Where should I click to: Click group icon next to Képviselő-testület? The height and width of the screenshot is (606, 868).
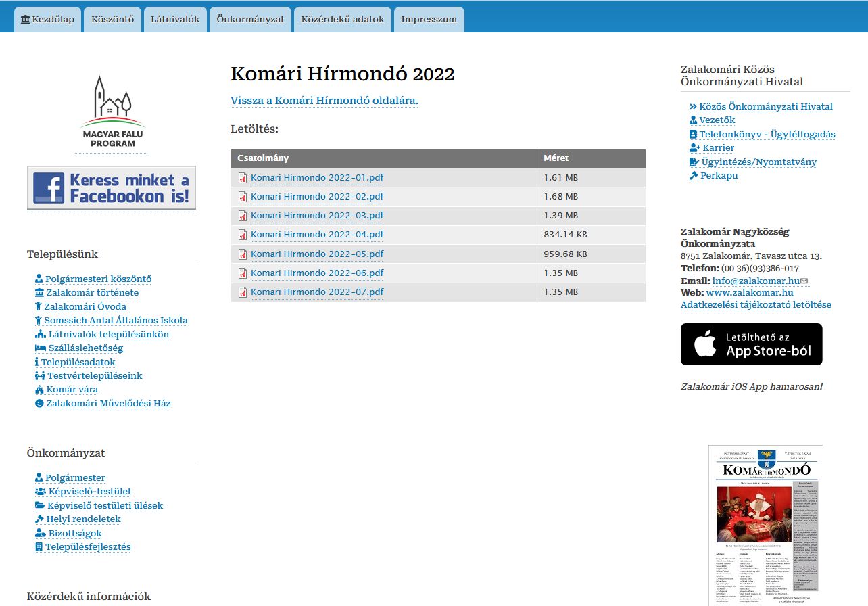[41, 492]
